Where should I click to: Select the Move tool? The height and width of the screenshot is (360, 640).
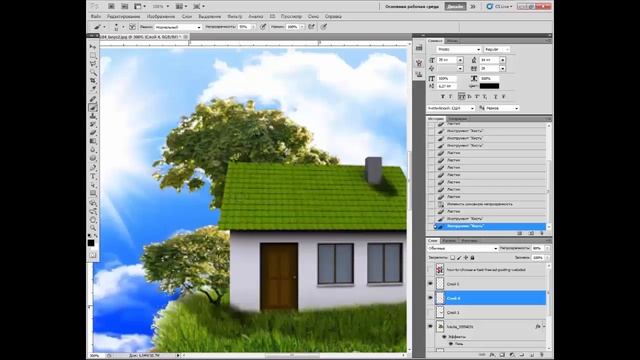(x=93, y=47)
